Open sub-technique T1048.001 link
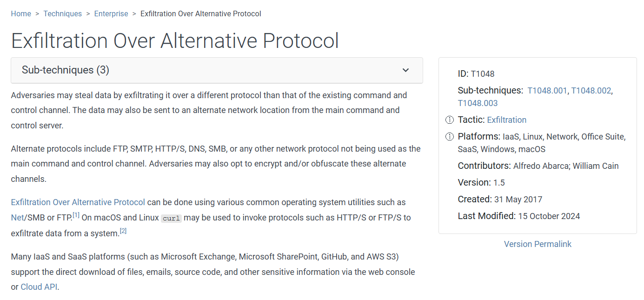 click(547, 91)
